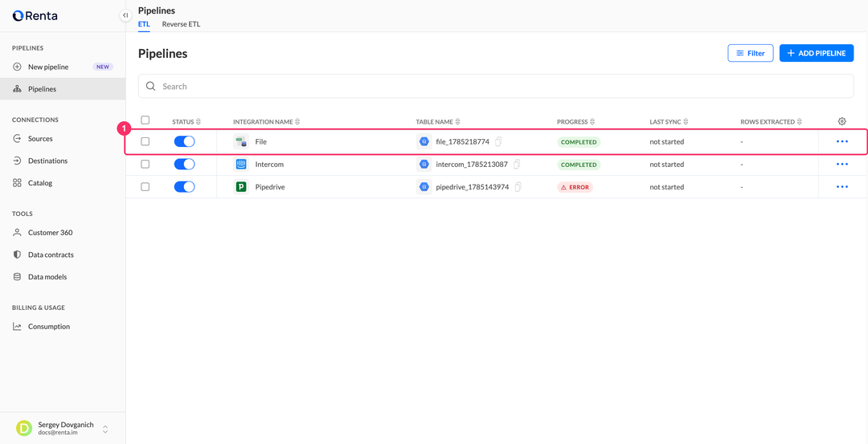Click the table name pipedrive_1785143974

[473, 187]
